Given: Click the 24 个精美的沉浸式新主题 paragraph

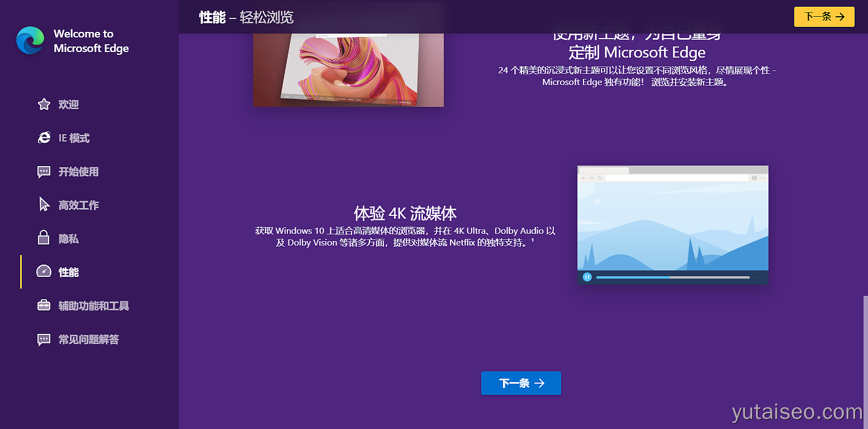Looking at the screenshot, I should click(637, 76).
